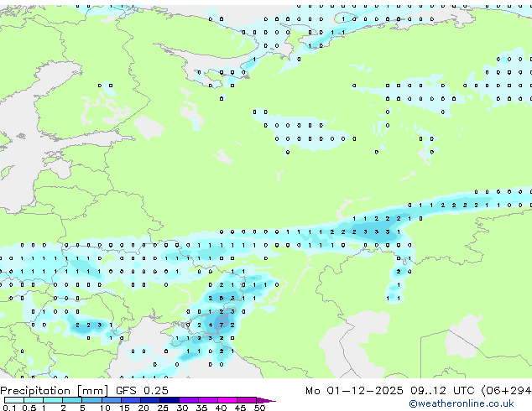Click the legend label '50'
The image size is (532, 411).
259,408
